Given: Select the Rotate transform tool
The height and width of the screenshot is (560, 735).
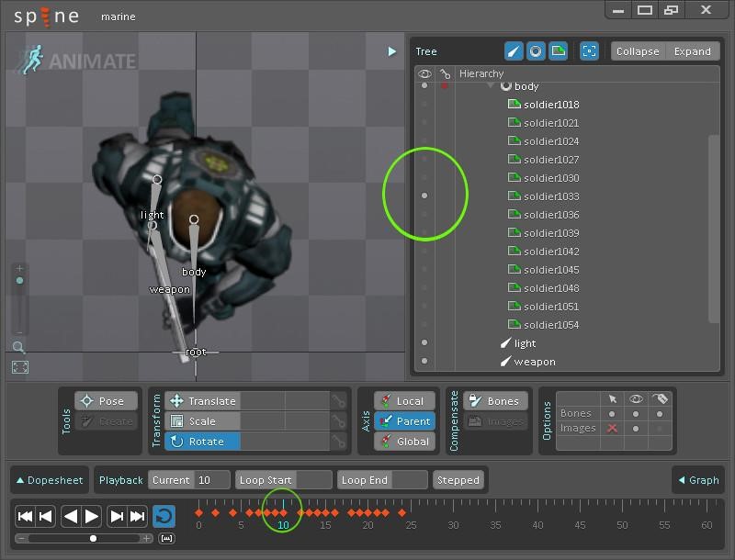Looking at the screenshot, I should pos(202,442).
